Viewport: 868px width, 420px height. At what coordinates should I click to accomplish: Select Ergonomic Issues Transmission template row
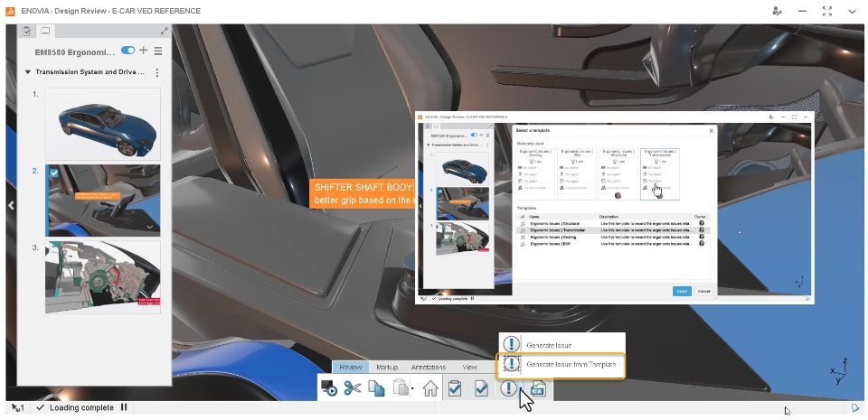613,230
